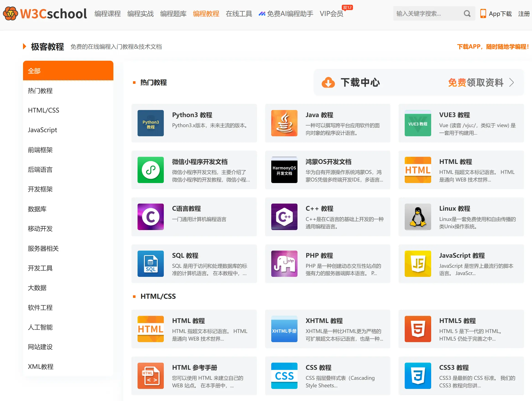Select the JavaScript sidebar category

pyautogui.click(x=43, y=130)
